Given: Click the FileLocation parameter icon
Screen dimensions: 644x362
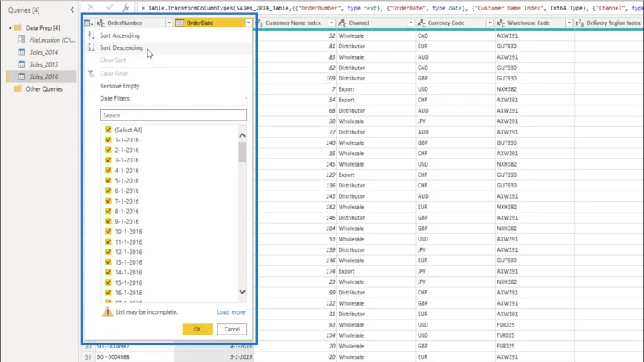Looking at the screenshot, I should coord(22,39).
